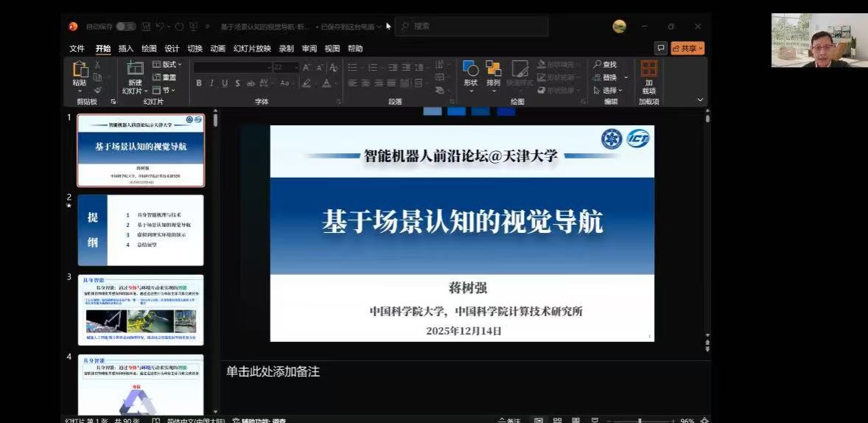Click the Share (共享) button
This screenshot has height=423, width=868.
coord(687,48)
